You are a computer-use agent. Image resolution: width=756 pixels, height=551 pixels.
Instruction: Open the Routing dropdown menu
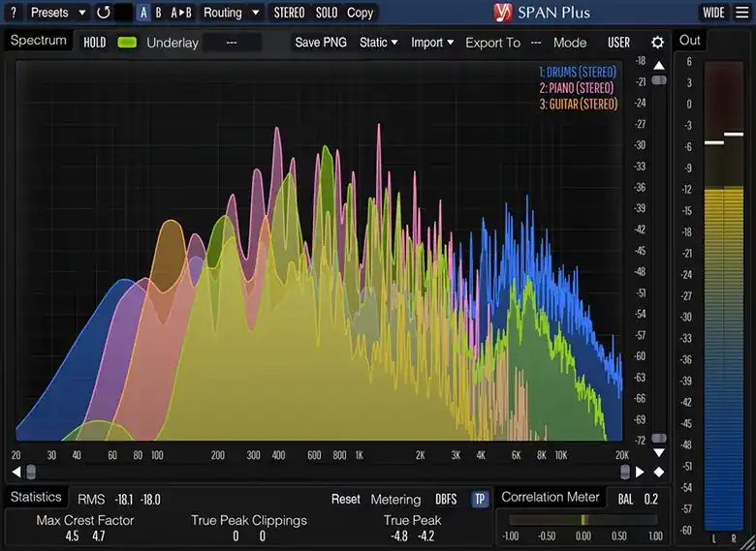point(232,13)
